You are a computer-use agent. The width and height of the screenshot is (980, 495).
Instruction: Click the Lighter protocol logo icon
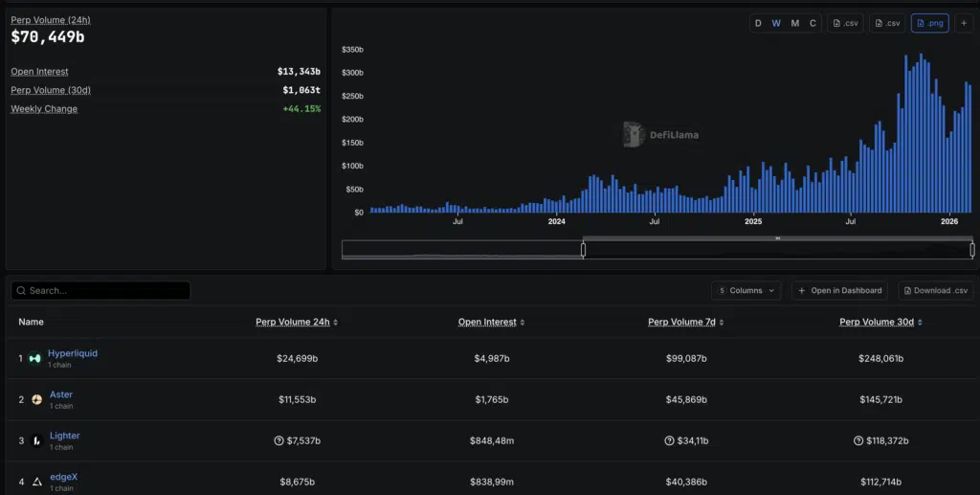tap(36, 441)
